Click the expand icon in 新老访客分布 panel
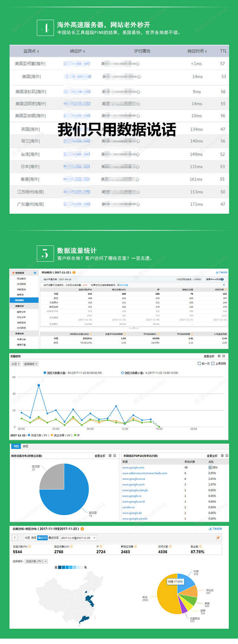 point(115,456)
